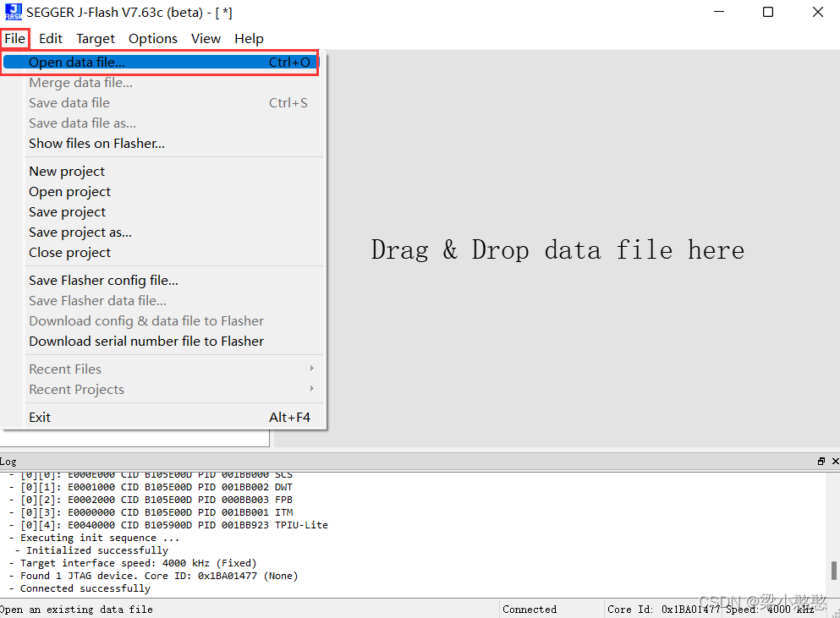The width and height of the screenshot is (840, 618).
Task: Choose Save project as... entry
Action: point(163,232)
